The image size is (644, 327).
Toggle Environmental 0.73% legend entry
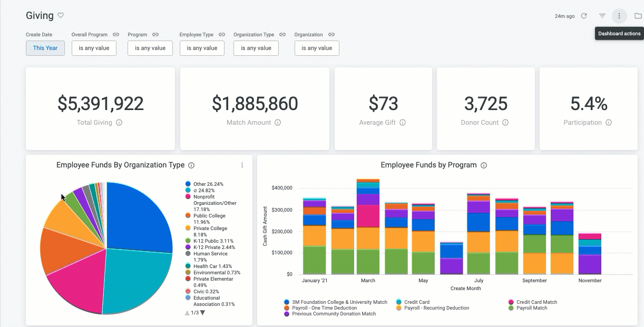click(x=212, y=273)
